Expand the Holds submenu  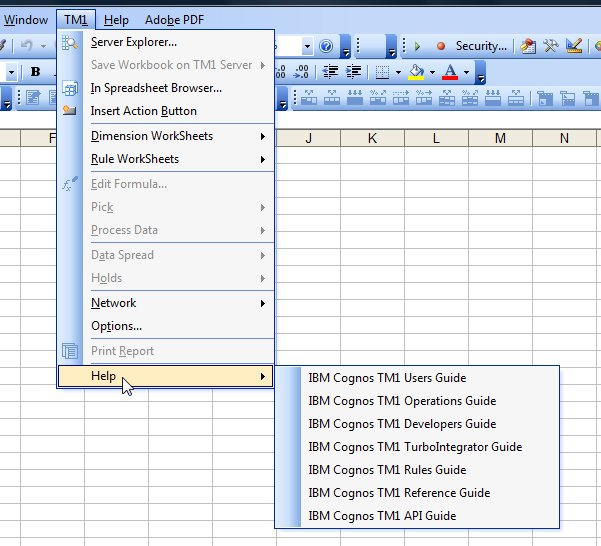[166, 278]
